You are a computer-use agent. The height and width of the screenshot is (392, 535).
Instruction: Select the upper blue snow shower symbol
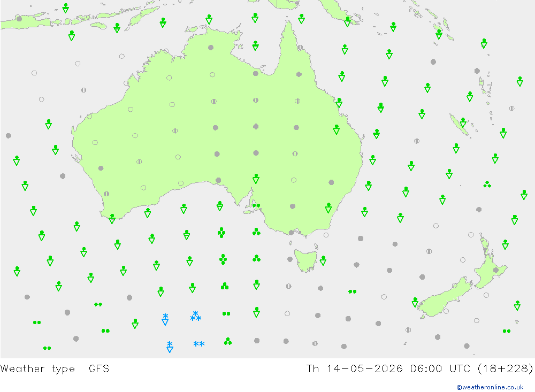[165, 319]
